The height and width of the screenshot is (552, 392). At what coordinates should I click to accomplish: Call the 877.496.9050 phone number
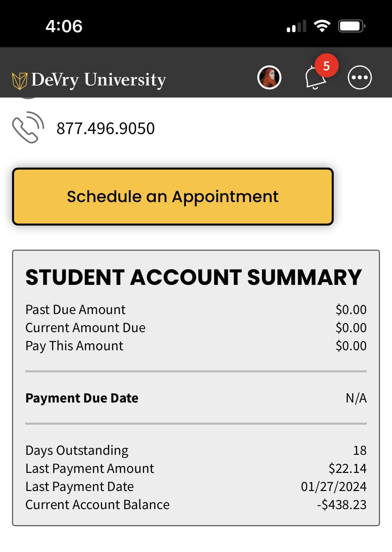tap(106, 128)
